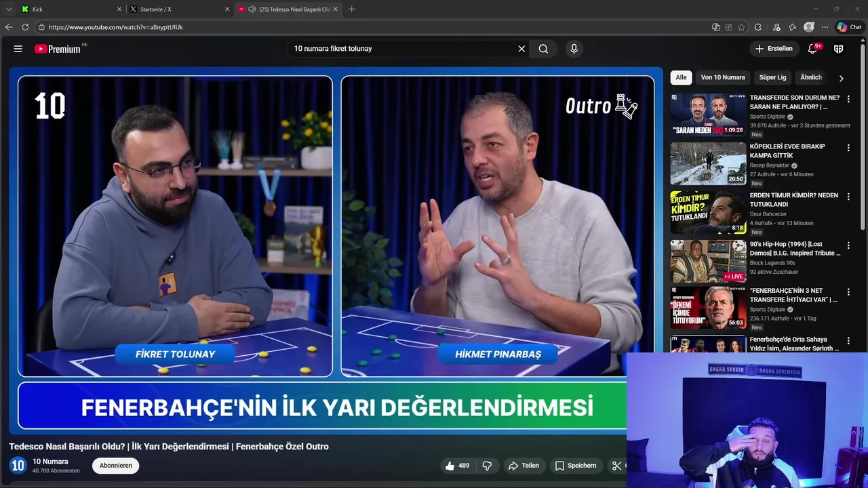Clear the YouTube search box text
This screenshot has width=868, height=488.
[x=521, y=49]
